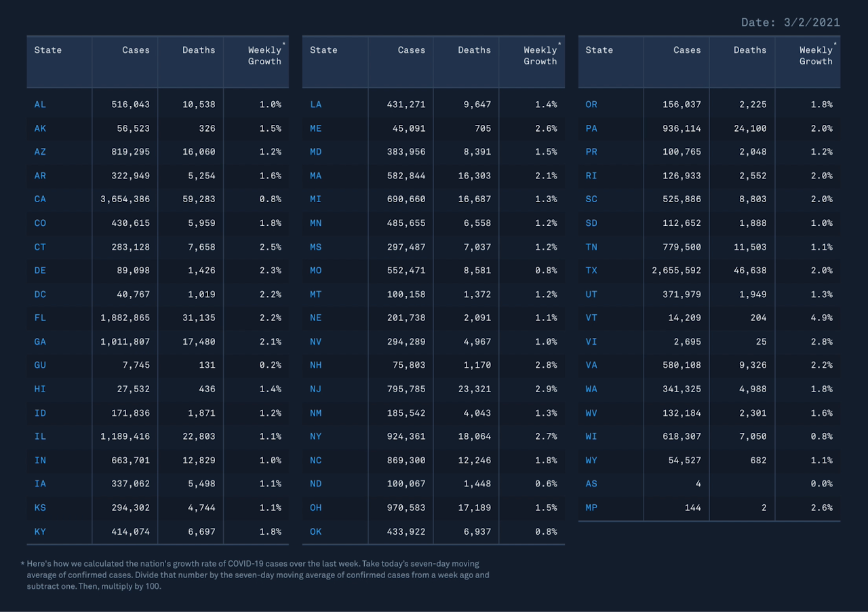Open the VT state link
This screenshot has width=868, height=612.
(591, 318)
